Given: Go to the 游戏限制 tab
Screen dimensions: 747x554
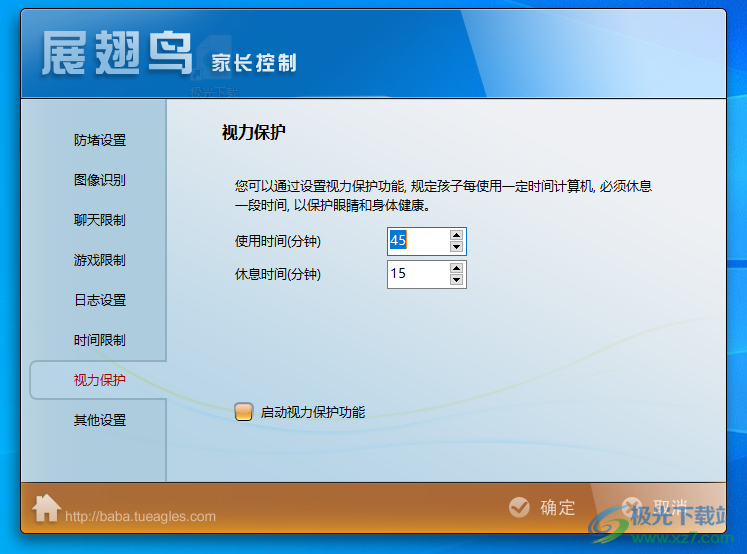Looking at the screenshot, I should click(x=99, y=260).
